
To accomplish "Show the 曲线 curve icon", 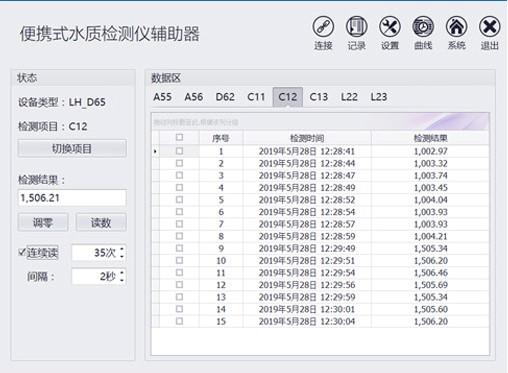I will pos(423,27).
